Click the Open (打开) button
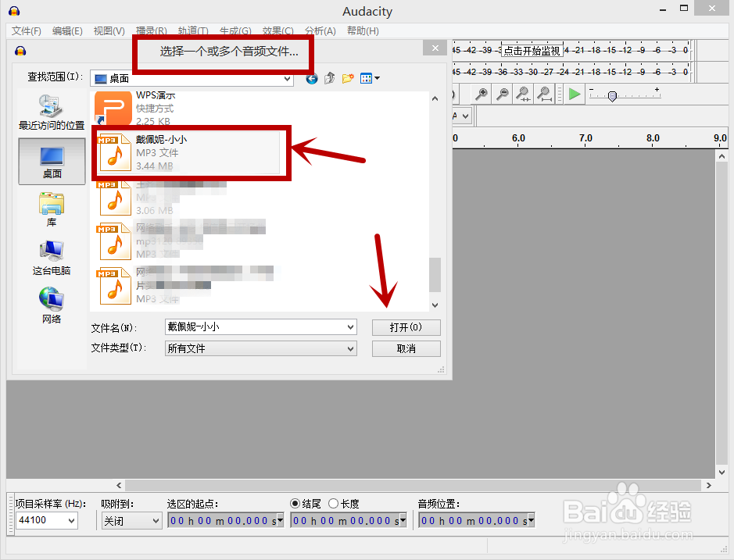The height and width of the screenshot is (560, 734). (406, 327)
